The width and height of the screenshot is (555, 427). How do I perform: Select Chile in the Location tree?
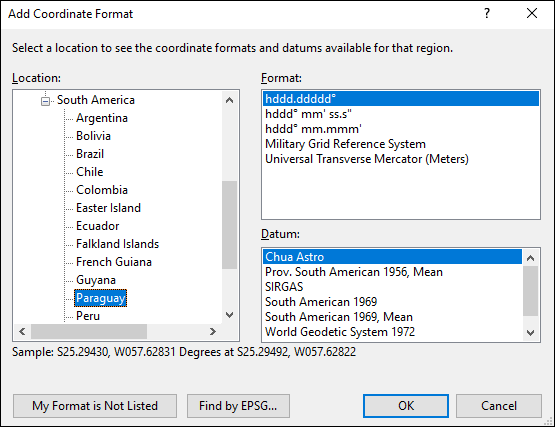tap(90, 172)
